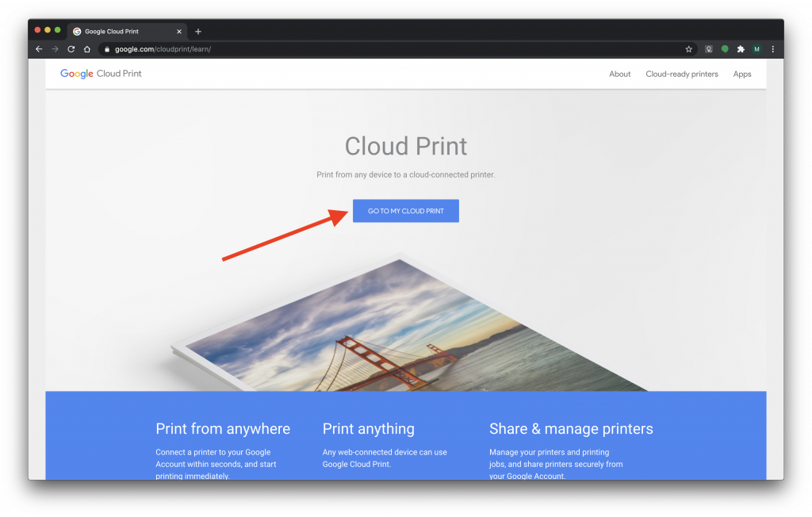This screenshot has width=812, height=517.
Task: Click the red close window button
Action: tap(37, 30)
